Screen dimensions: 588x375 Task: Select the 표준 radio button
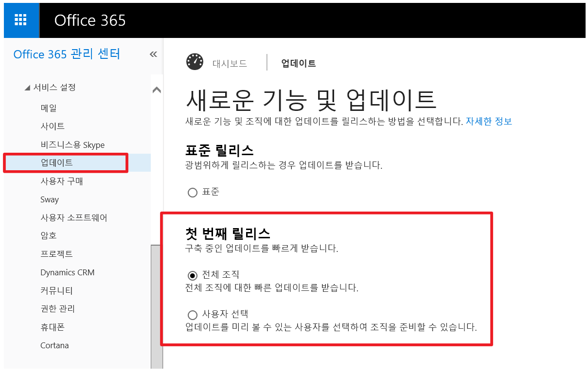pyautogui.click(x=192, y=193)
